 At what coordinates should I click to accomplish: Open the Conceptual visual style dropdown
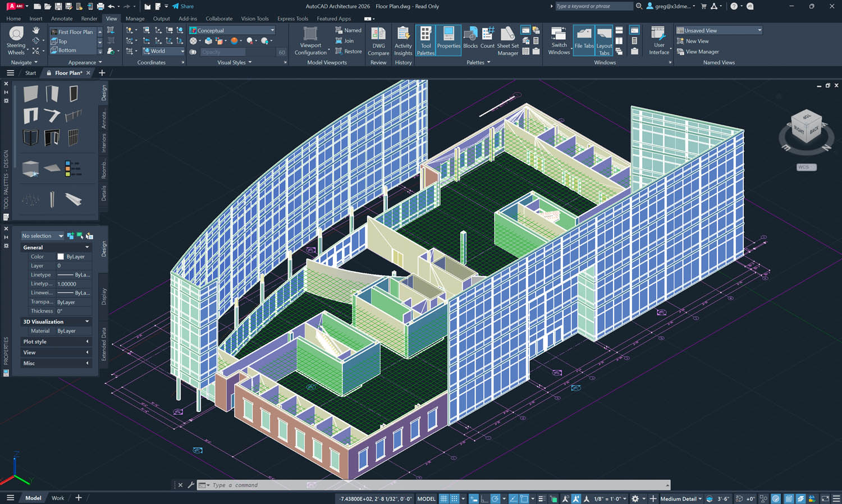click(x=232, y=30)
